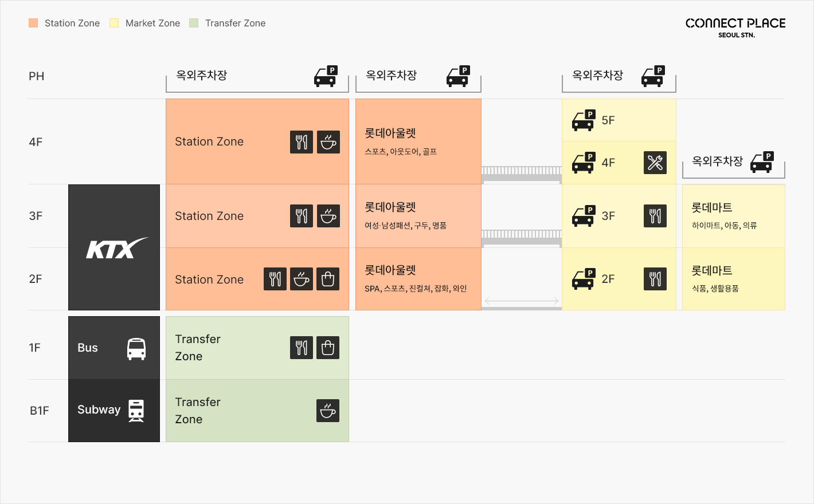This screenshot has height=504, width=814.
Task: Click the parking icon above Station Zone
Action: pos(326,76)
